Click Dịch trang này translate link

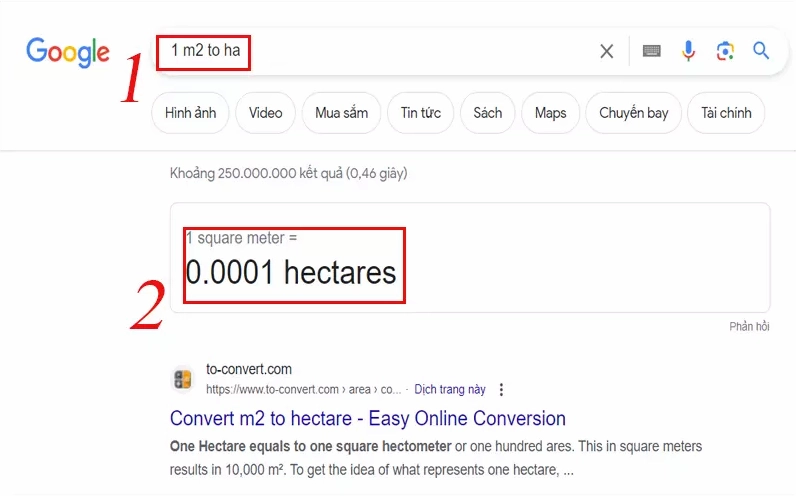[x=450, y=389]
